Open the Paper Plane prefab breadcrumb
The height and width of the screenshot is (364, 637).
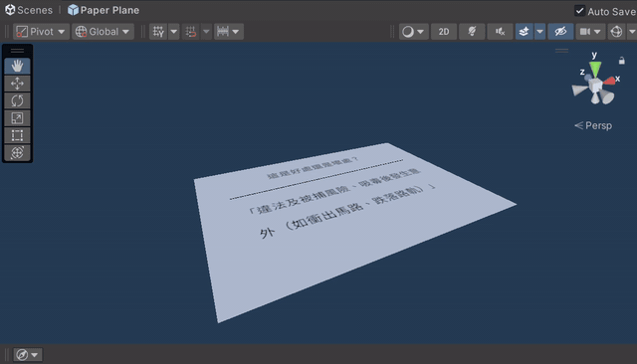tap(104, 10)
